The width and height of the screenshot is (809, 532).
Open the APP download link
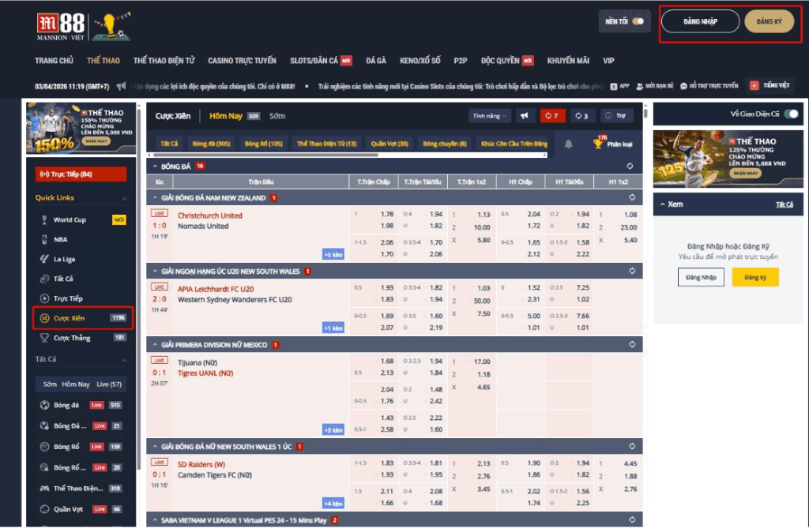pyautogui.click(x=619, y=86)
